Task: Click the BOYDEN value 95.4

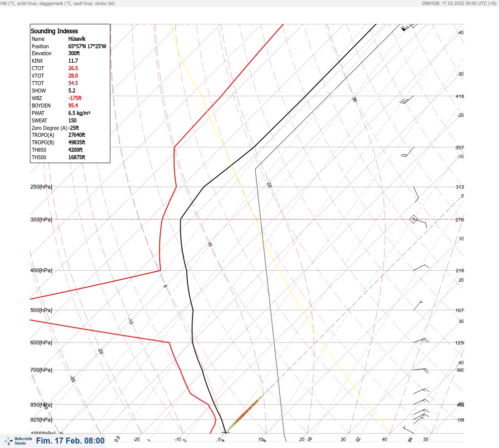Action: click(x=73, y=106)
